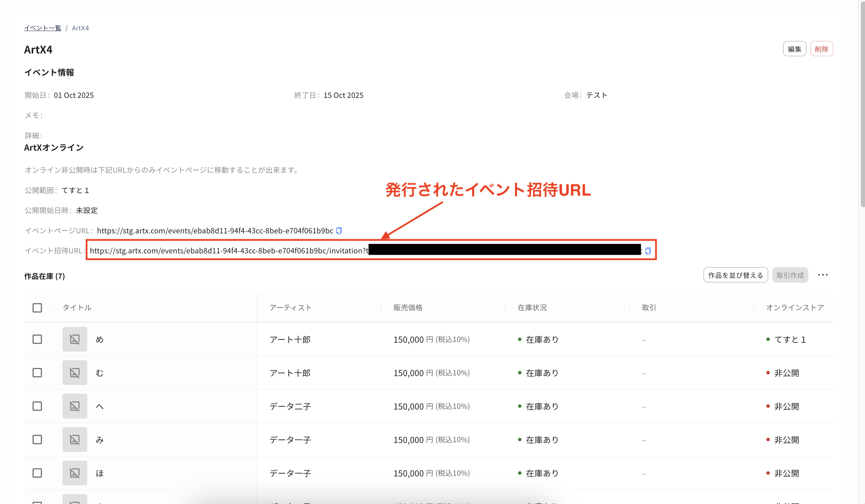Screen dimensions: 865x504
Task: Click the 編集 button
Action: tap(794, 49)
